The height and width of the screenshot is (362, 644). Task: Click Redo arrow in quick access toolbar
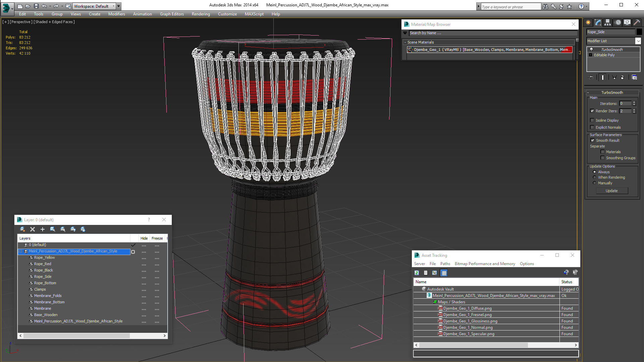56,6
